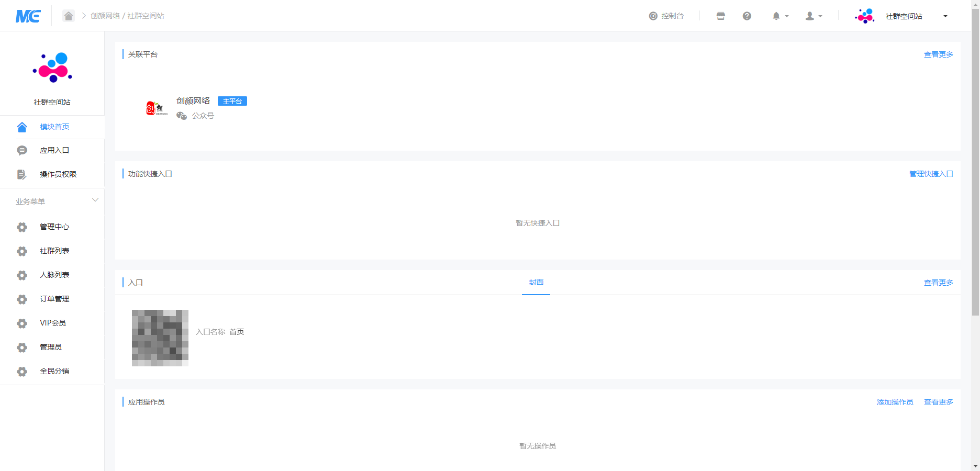
Task: Click the gear icon beside 全民分销
Action: [22, 372]
